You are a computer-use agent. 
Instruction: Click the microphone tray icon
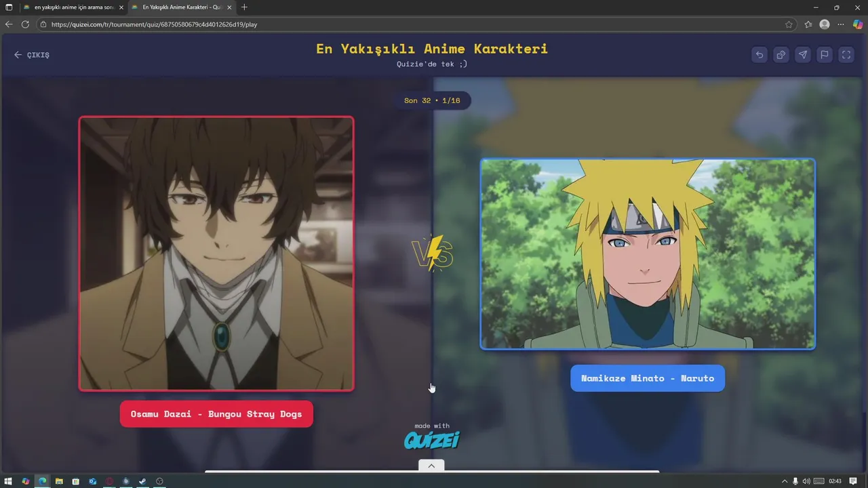[x=795, y=481]
